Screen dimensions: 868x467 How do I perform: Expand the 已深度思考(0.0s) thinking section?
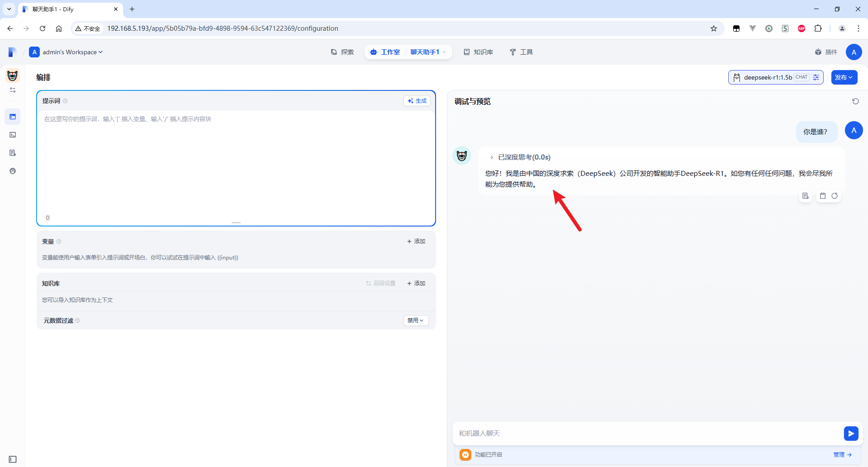pos(520,157)
